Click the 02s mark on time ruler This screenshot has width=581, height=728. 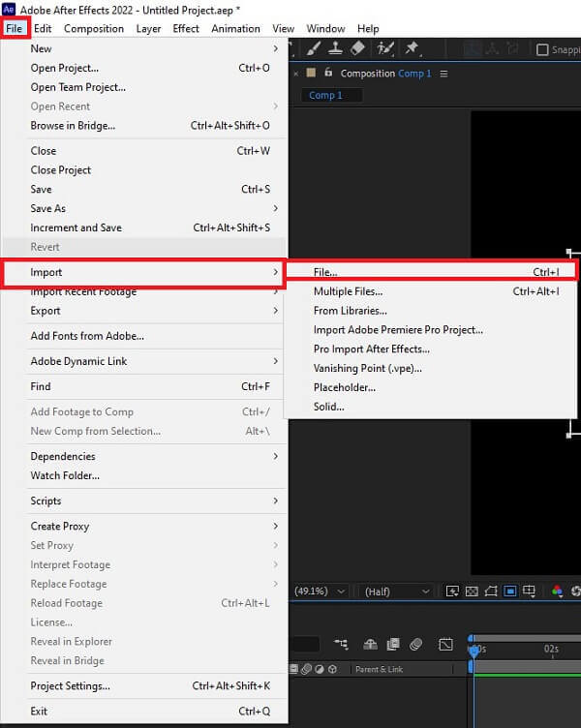click(551, 649)
